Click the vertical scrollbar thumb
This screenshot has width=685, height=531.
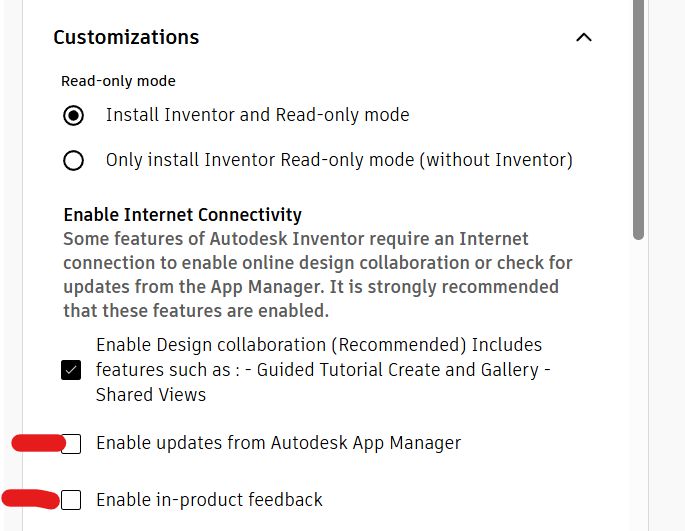tap(639, 120)
